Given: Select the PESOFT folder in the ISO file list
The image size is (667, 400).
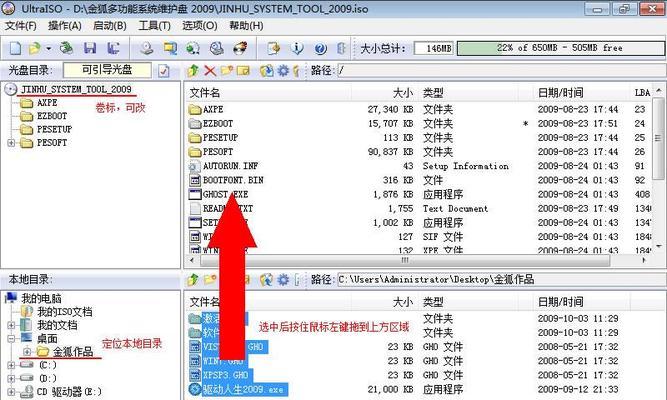Looking at the screenshot, I should [218, 152].
